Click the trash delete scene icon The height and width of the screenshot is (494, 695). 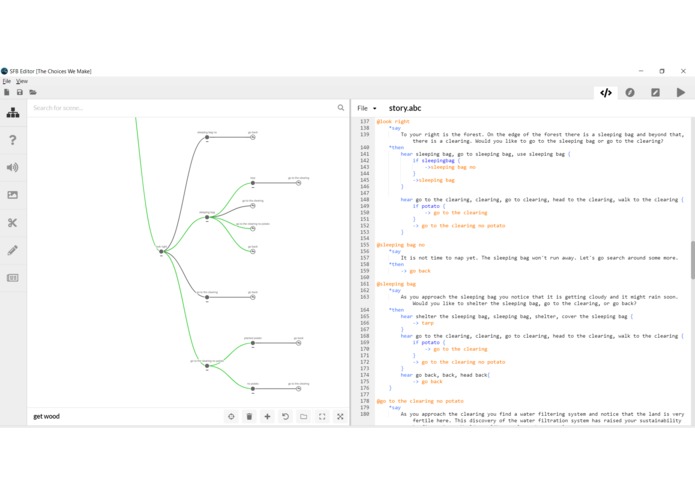(249, 416)
